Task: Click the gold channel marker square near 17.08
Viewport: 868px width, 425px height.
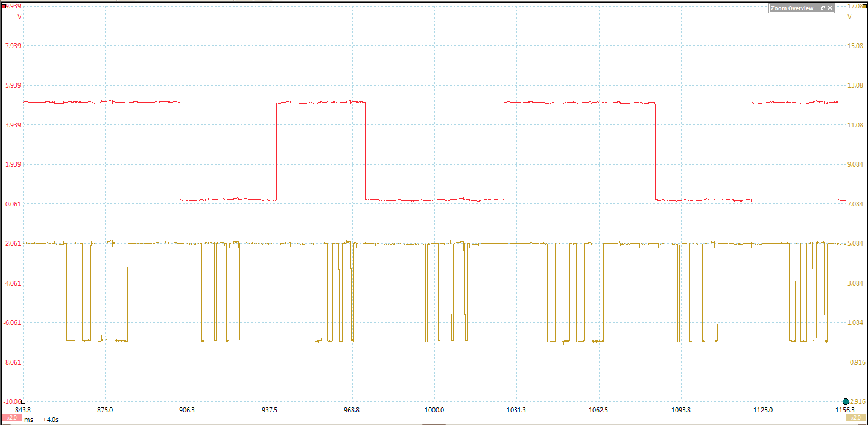Action: click(x=864, y=7)
